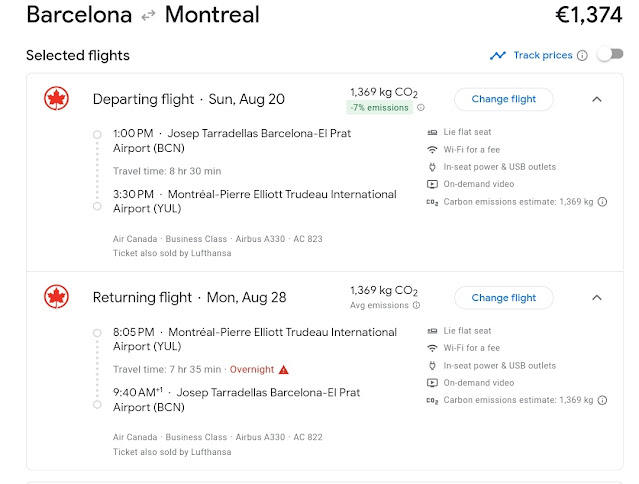
Task: Click the round-trip arrows between cities
Action: [x=148, y=16]
